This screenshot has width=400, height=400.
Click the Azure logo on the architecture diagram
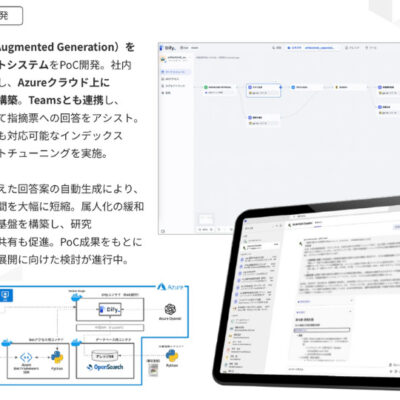pyautogui.click(x=170, y=287)
